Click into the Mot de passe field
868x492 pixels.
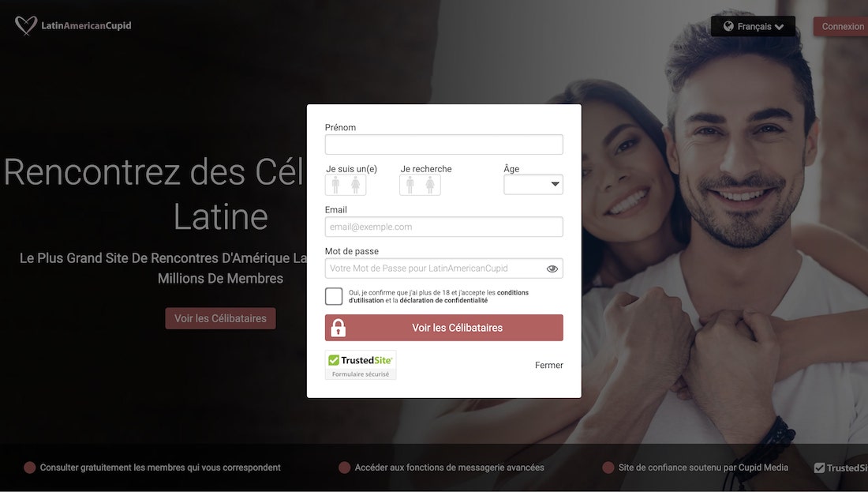[x=435, y=269]
